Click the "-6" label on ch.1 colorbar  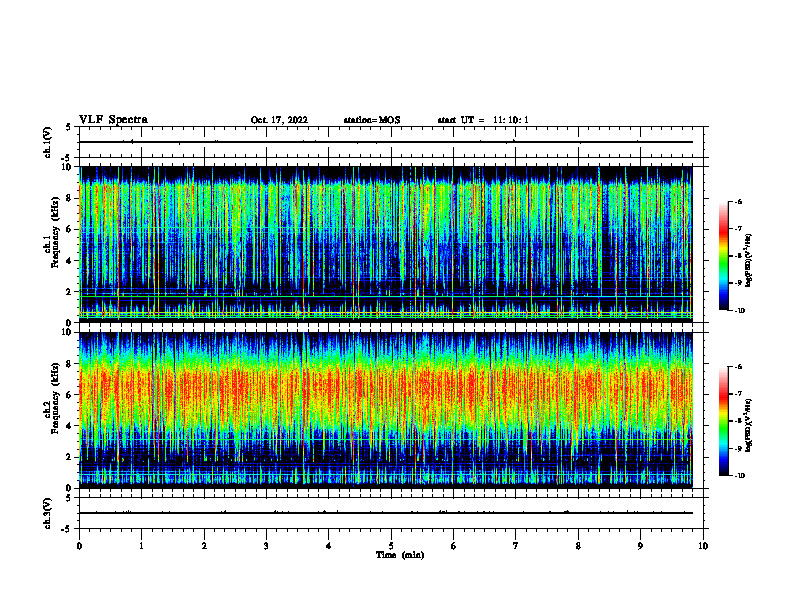click(x=738, y=201)
